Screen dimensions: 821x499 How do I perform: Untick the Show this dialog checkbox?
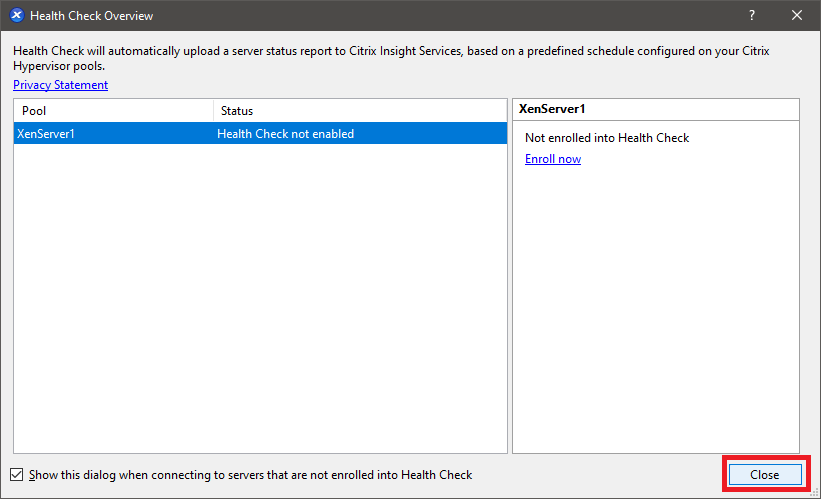17,475
